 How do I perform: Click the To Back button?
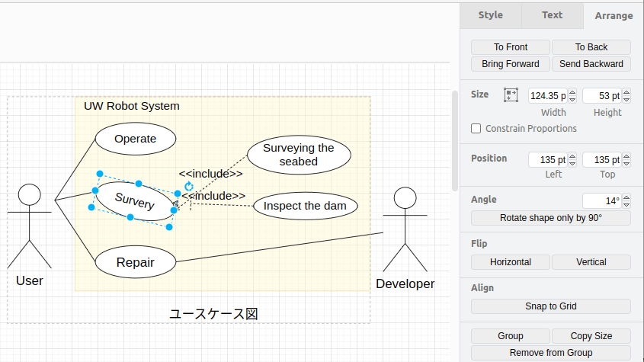coord(591,47)
